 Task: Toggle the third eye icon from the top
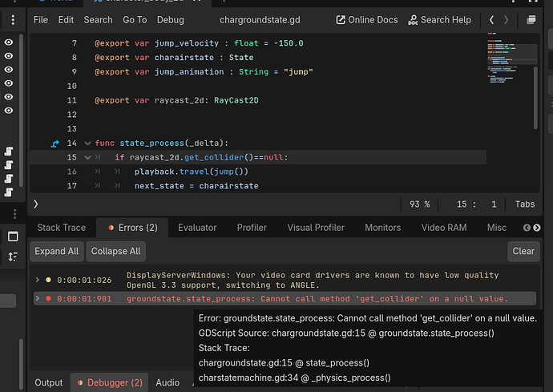click(x=9, y=70)
